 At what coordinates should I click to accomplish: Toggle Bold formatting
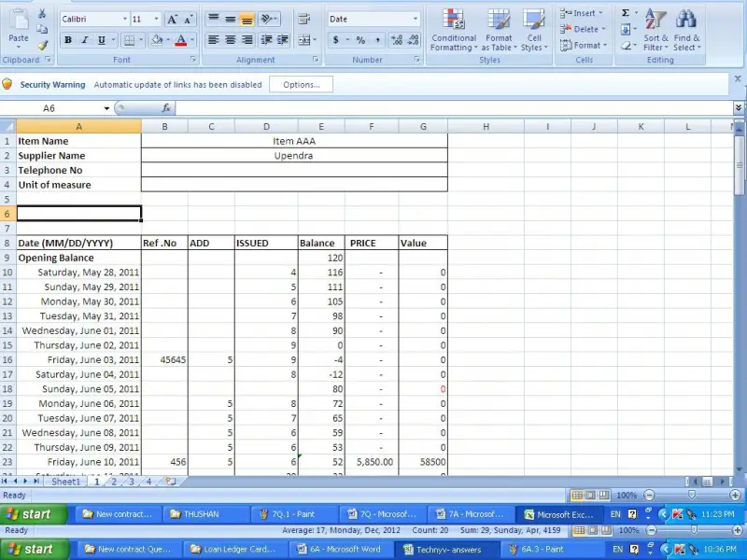click(68, 40)
